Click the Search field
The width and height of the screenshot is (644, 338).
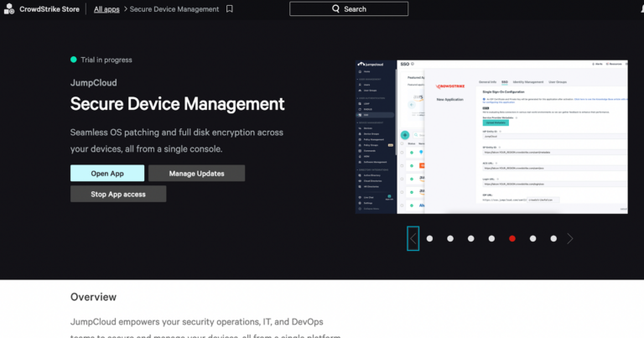349,8
